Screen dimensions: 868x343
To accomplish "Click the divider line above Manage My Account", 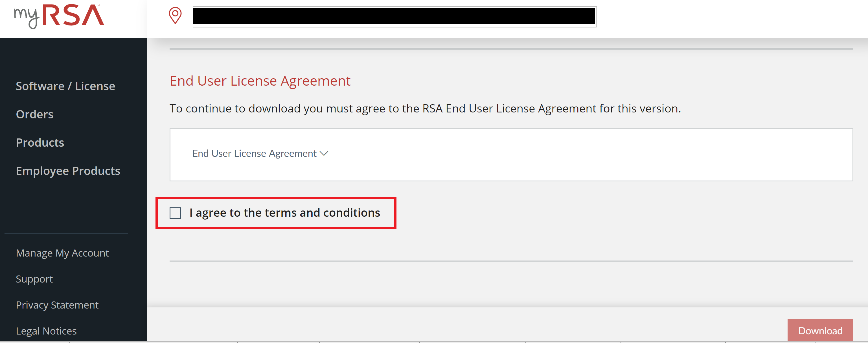I will (x=66, y=233).
